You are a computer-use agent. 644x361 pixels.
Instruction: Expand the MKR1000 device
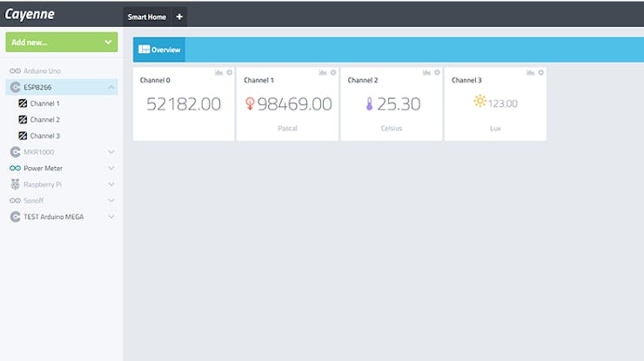coord(111,152)
